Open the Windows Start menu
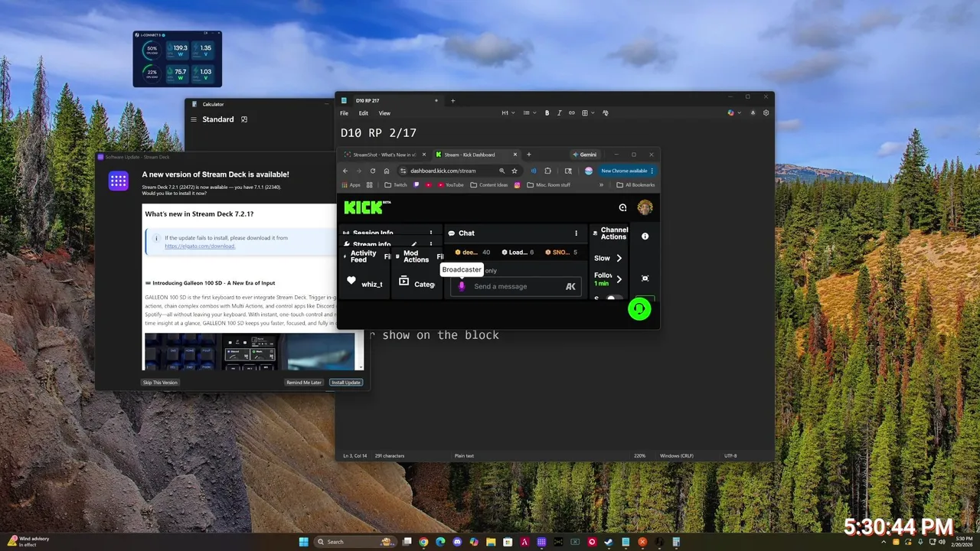This screenshot has width=980, height=551. click(304, 542)
